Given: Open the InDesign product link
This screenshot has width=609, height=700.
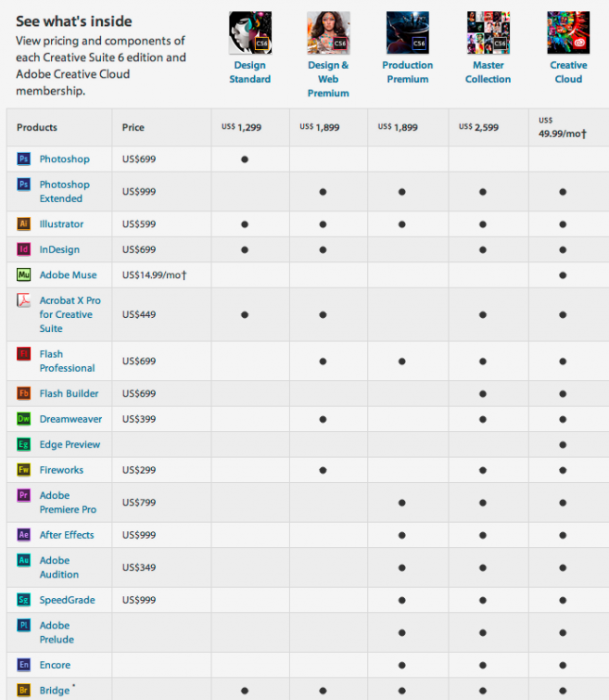Looking at the screenshot, I should (59, 249).
